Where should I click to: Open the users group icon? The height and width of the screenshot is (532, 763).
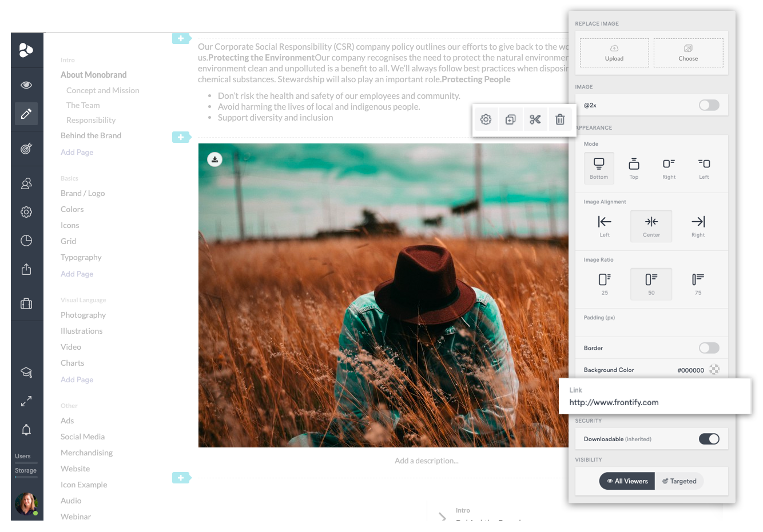pyautogui.click(x=26, y=183)
